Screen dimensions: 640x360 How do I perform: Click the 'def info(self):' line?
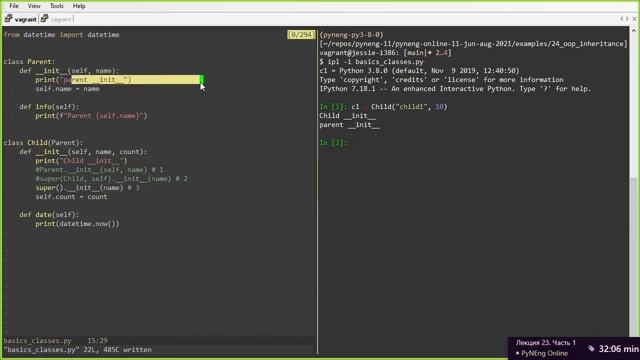(49, 107)
